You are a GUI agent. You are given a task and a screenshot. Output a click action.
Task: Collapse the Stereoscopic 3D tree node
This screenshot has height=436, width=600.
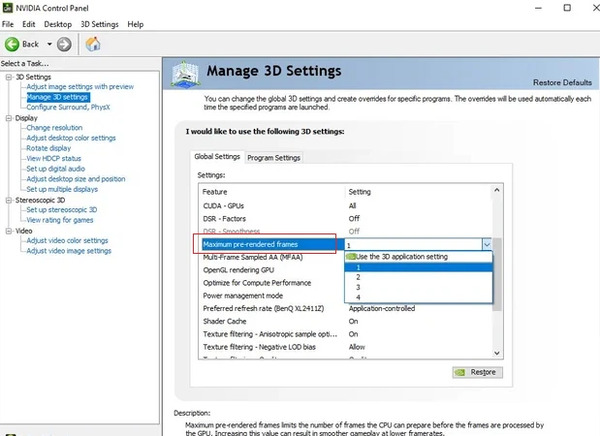point(8,200)
